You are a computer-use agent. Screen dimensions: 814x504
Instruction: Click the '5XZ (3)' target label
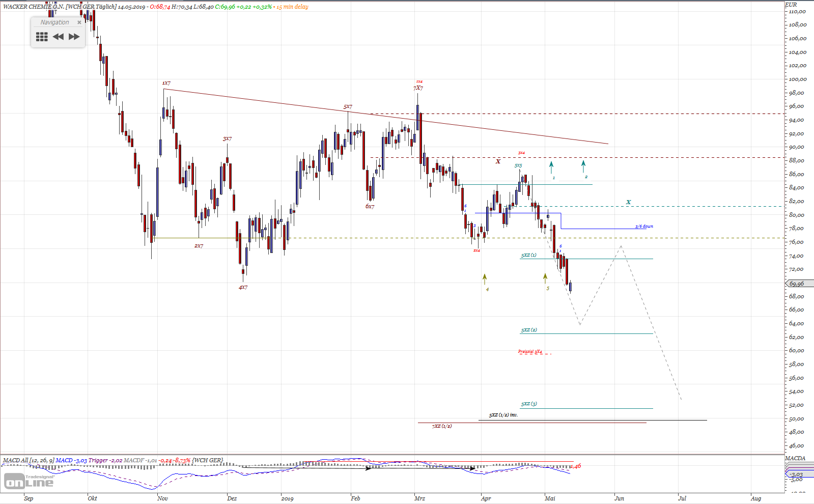pyautogui.click(x=529, y=404)
